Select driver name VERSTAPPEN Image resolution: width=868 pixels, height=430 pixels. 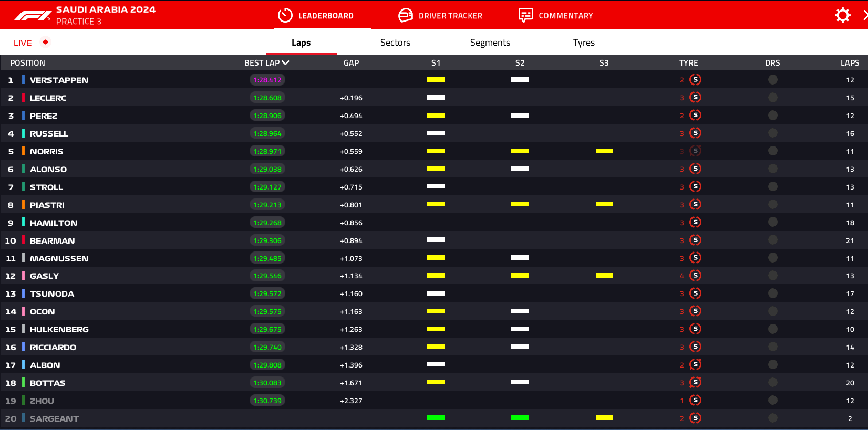[x=59, y=80]
